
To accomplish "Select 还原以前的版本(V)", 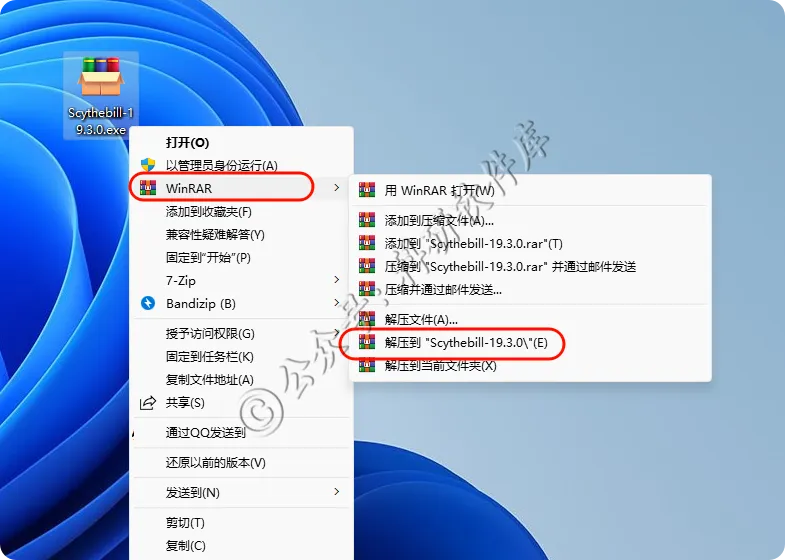I will 216,462.
